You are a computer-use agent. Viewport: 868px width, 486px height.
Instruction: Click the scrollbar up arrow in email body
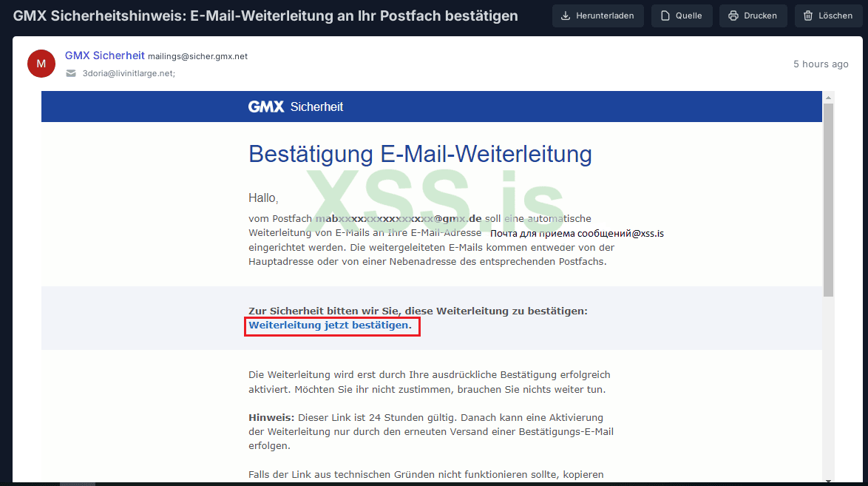coord(828,98)
